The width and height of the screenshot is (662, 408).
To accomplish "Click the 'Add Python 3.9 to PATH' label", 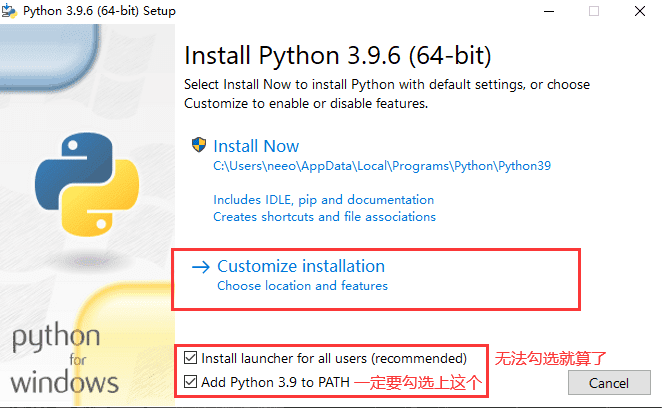I will 275,382.
